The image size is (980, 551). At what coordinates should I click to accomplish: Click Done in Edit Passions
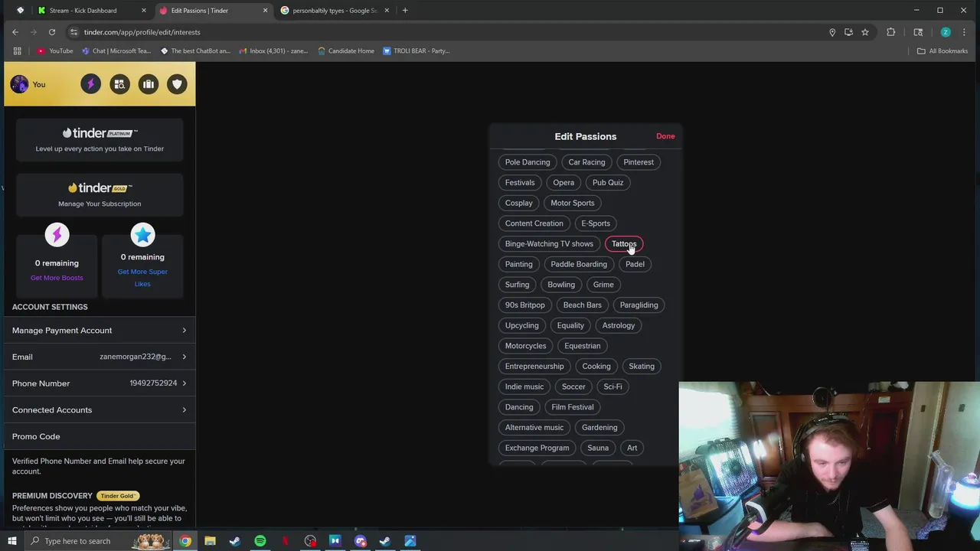665,136
